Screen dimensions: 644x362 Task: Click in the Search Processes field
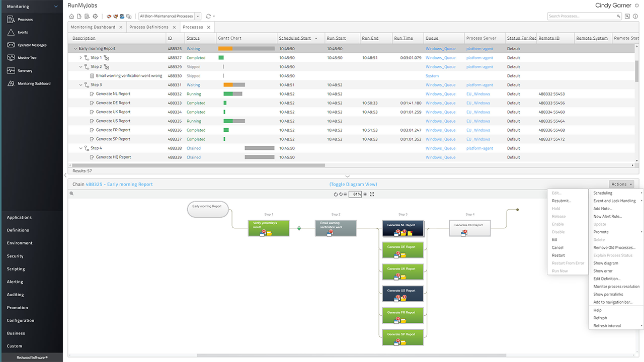pos(582,16)
